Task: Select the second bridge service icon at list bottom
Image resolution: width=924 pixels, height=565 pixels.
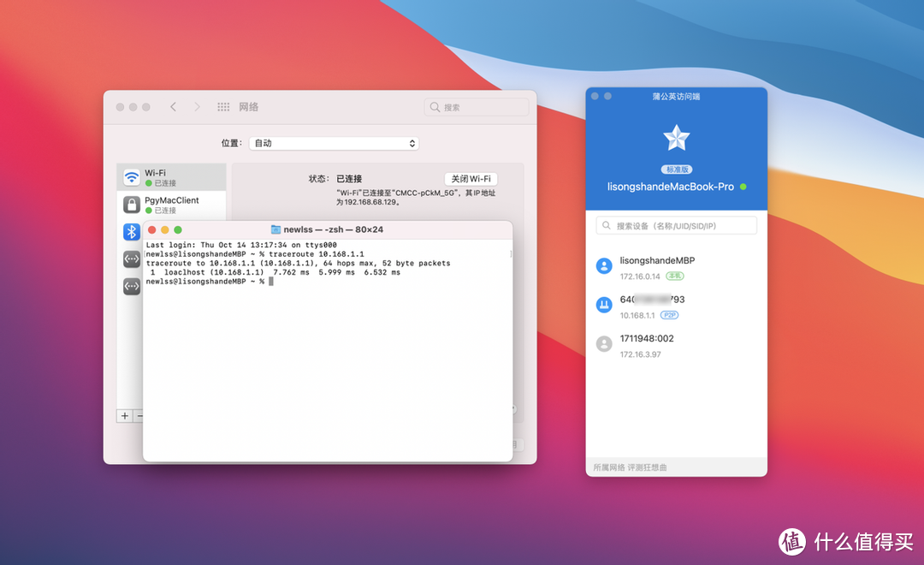Action: coord(132,287)
